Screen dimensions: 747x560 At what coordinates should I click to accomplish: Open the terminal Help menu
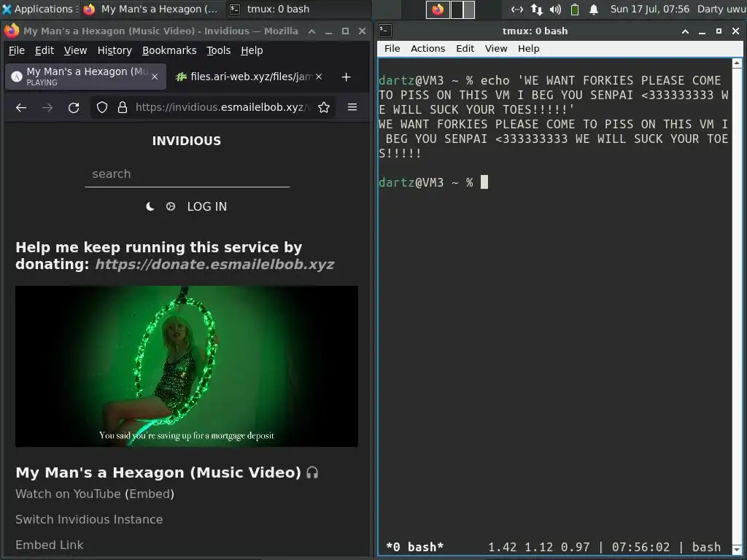pos(528,49)
